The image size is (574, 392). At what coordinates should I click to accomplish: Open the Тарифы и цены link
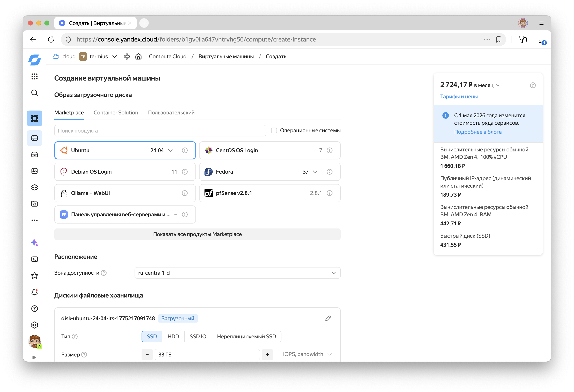(459, 97)
